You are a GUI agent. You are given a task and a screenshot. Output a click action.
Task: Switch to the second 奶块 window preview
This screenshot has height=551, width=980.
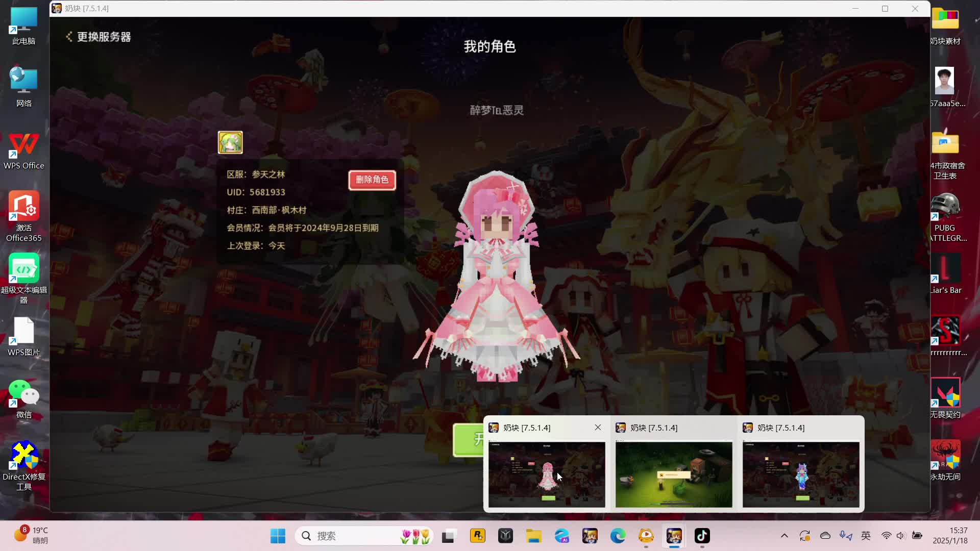[x=673, y=474]
